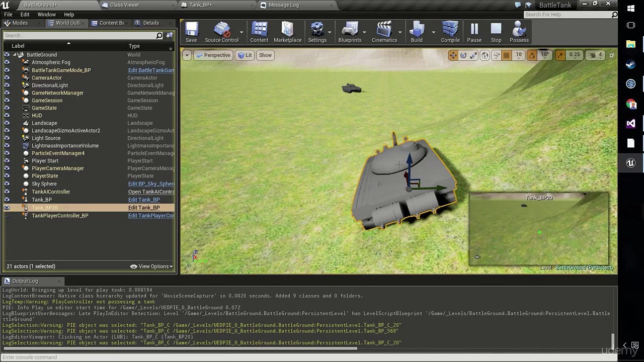Viewport: 644px width, 362px height.
Task: Open the Help menu
Action: coord(69,15)
